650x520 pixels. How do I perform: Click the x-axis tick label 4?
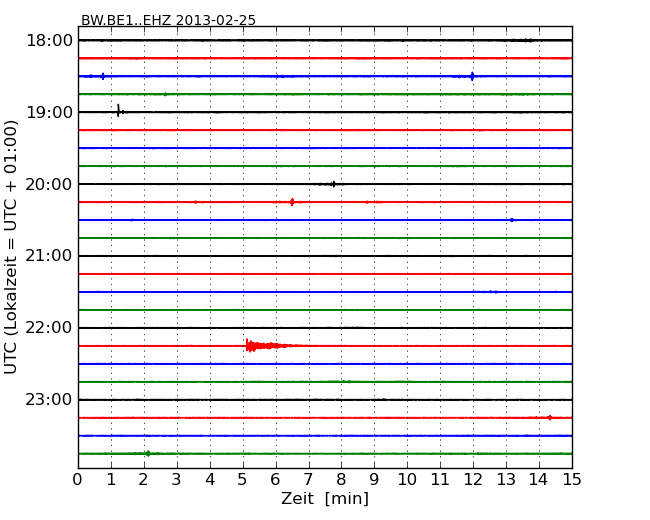tap(210, 479)
